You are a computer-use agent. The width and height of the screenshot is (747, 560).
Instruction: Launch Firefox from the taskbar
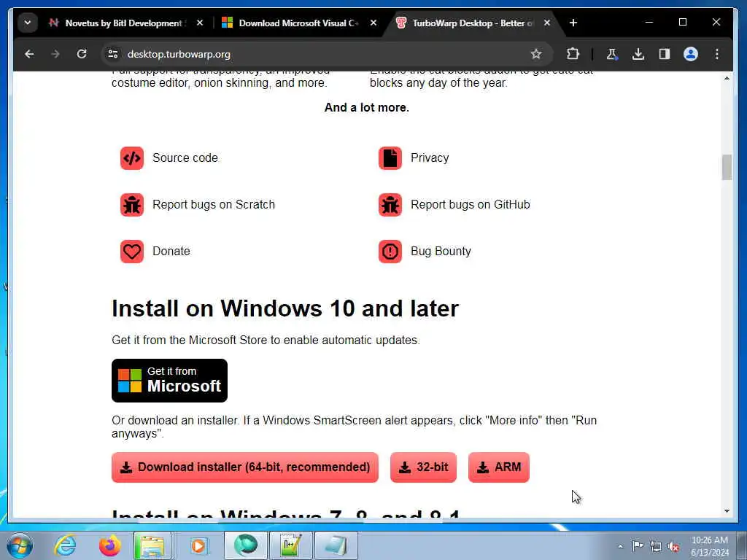pyautogui.click(x=109, y=545)
